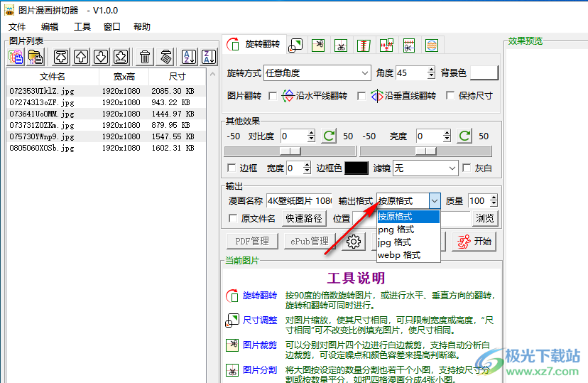
Task: Open the 帮助 menu
Action: pos(142,26)
